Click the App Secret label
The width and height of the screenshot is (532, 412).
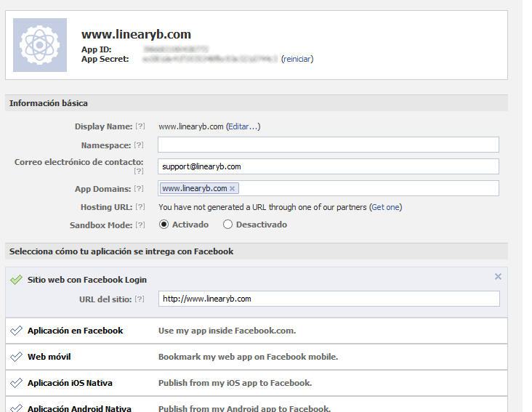(x=105, y=59)
